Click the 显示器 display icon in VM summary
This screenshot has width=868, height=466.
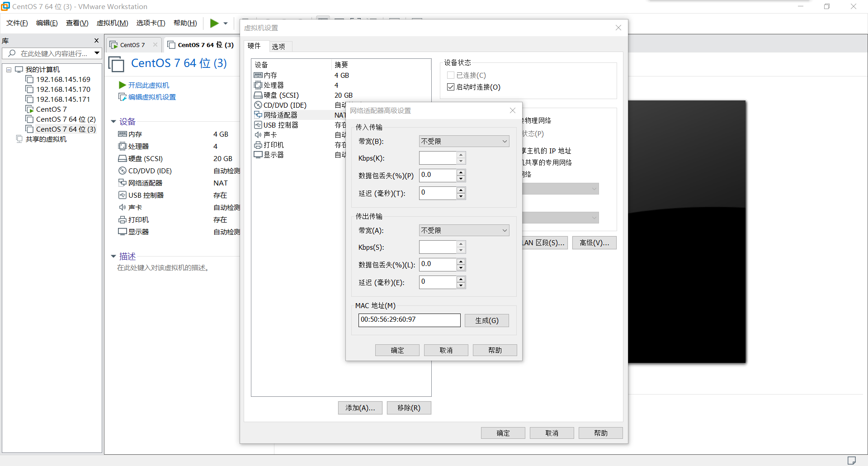[x=122, y=232]
